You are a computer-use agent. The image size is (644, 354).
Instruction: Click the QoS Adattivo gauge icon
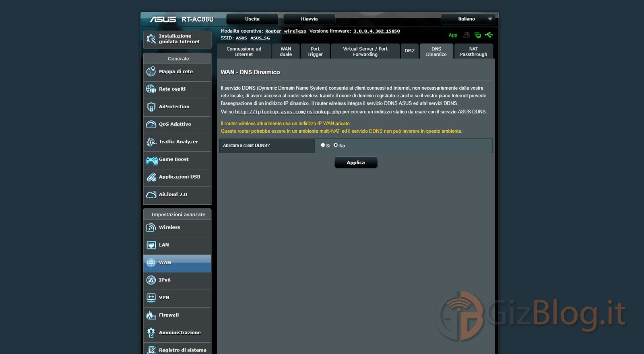point(151,124)
